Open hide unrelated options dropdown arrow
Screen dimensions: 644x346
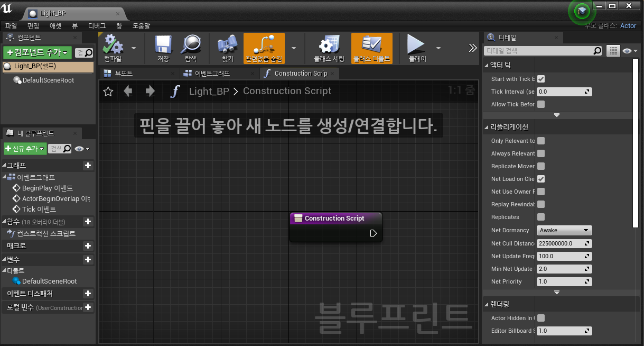coord(294,48)
